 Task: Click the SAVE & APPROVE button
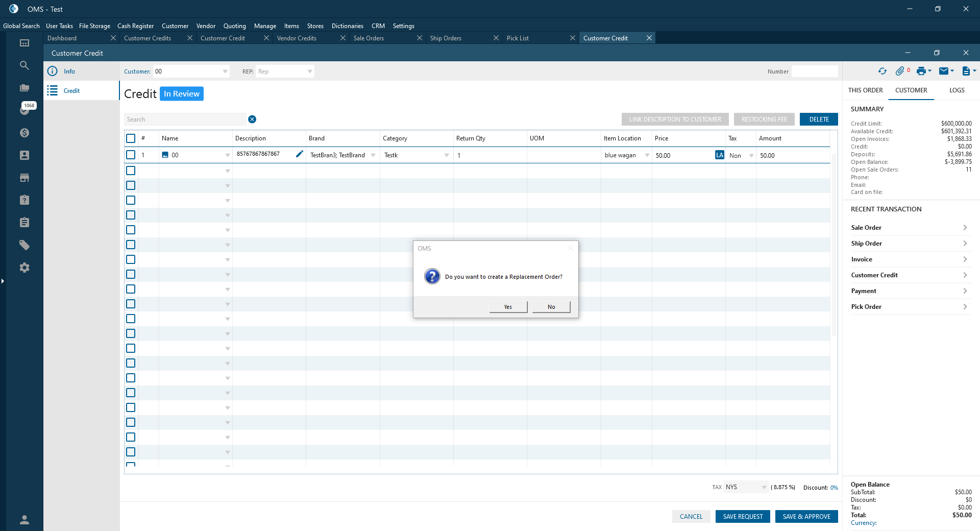point(806,517)
